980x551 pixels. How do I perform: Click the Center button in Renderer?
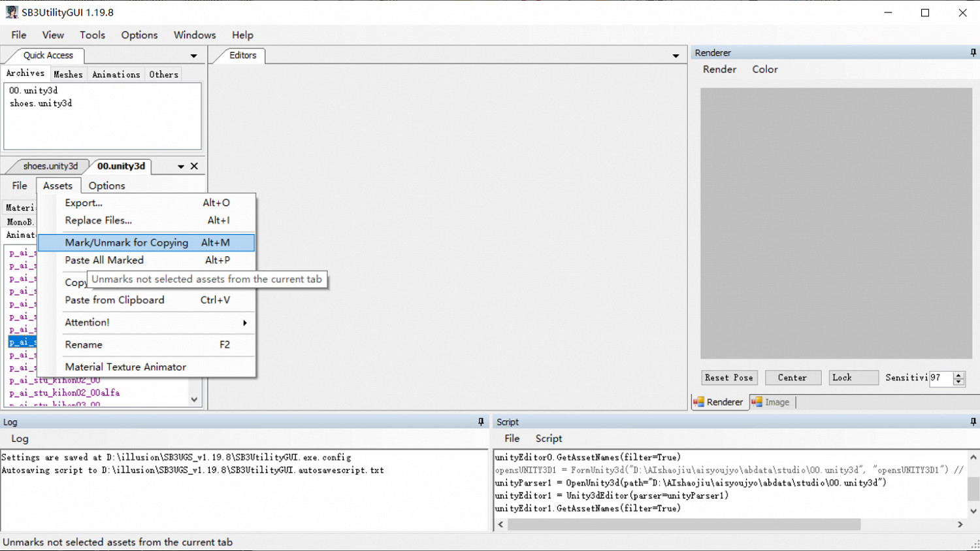792,378
